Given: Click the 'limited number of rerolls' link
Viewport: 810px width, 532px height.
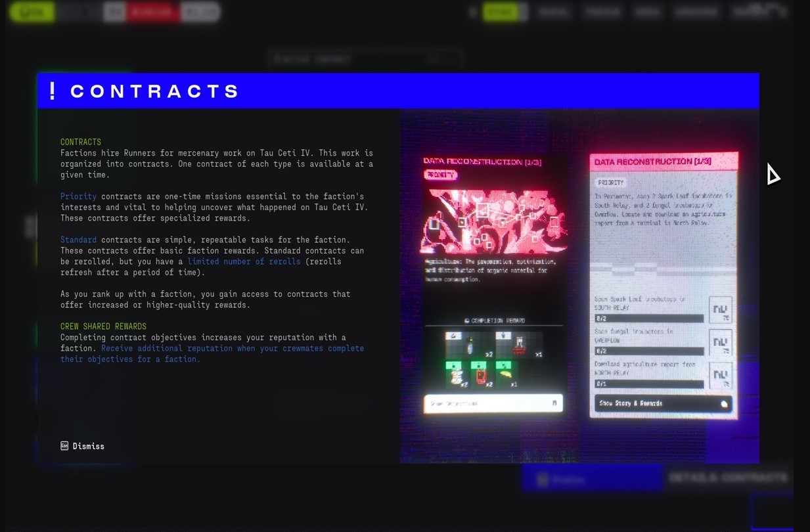Looking at the screenshot, I should [244, 261].
